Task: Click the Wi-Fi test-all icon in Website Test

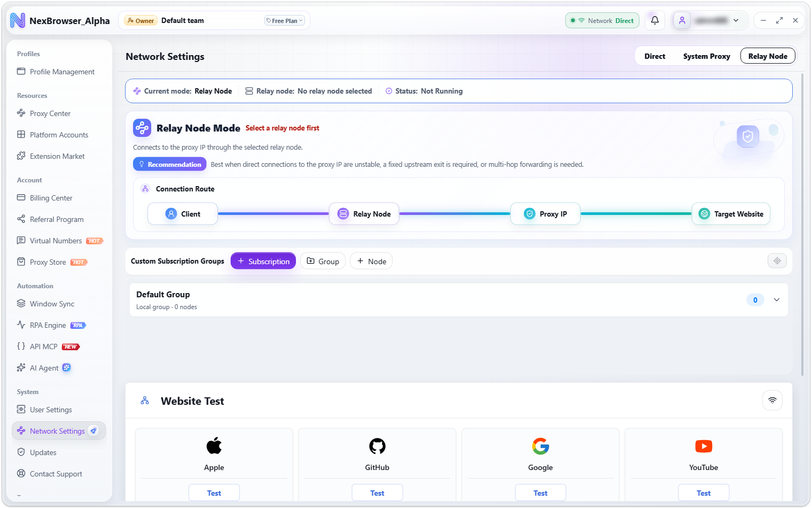Action: (772, 401)
